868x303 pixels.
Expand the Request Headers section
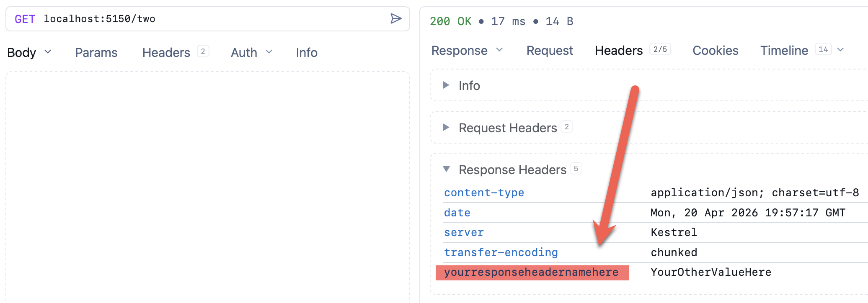coord(446,128)
